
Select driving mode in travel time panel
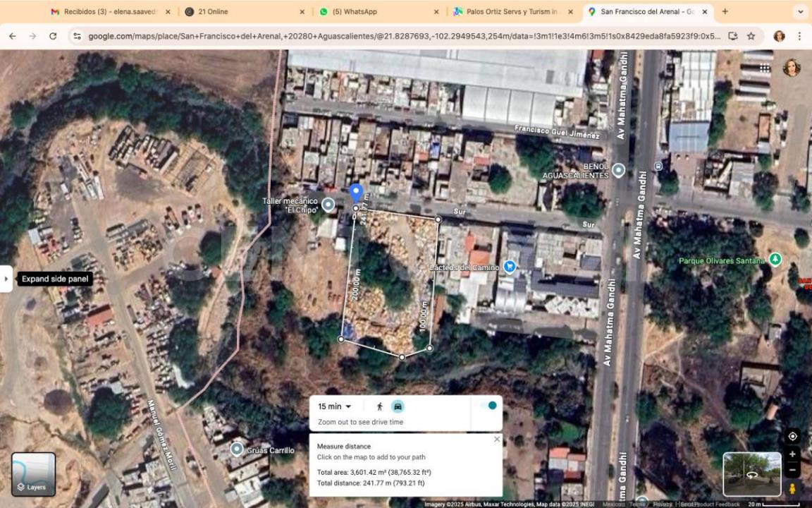coord(398,406)
